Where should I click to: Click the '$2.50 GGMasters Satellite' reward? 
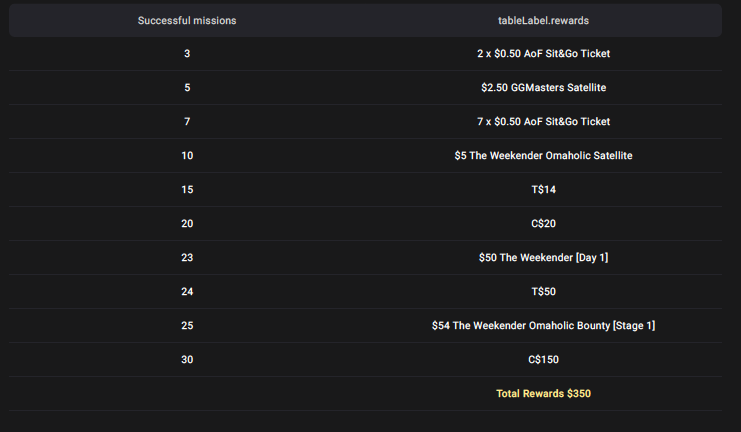click(543, 88)
